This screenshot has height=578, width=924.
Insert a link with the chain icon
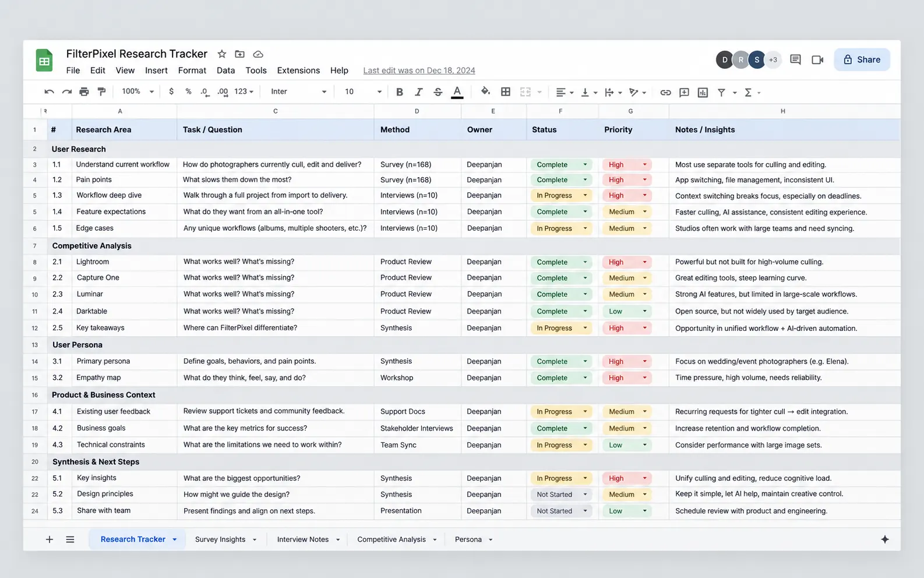point(665,92)
